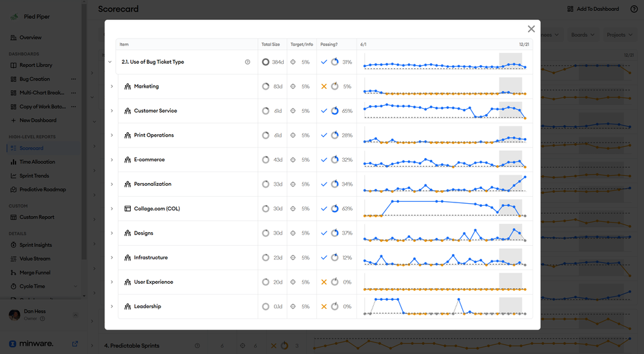
Task: Click the Personalization team icon
Action: 128,184
